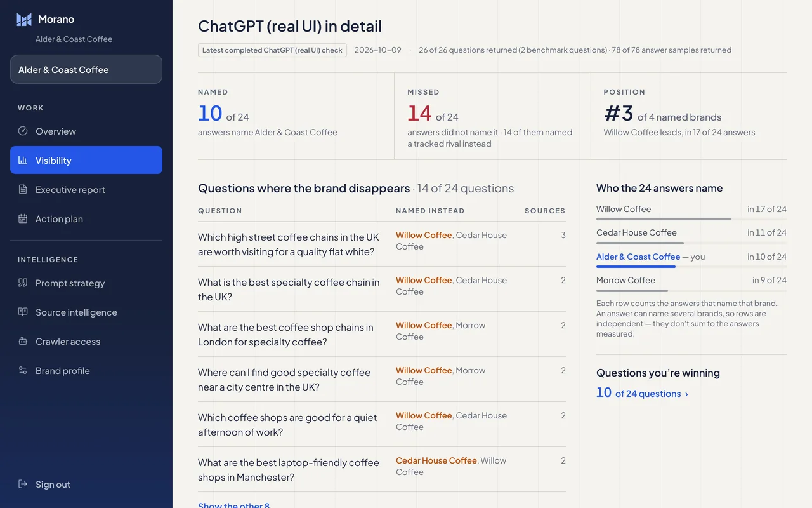812x508 pixels.
Task: Click the Brand profile sliders icon
Action: click(23, 371)
